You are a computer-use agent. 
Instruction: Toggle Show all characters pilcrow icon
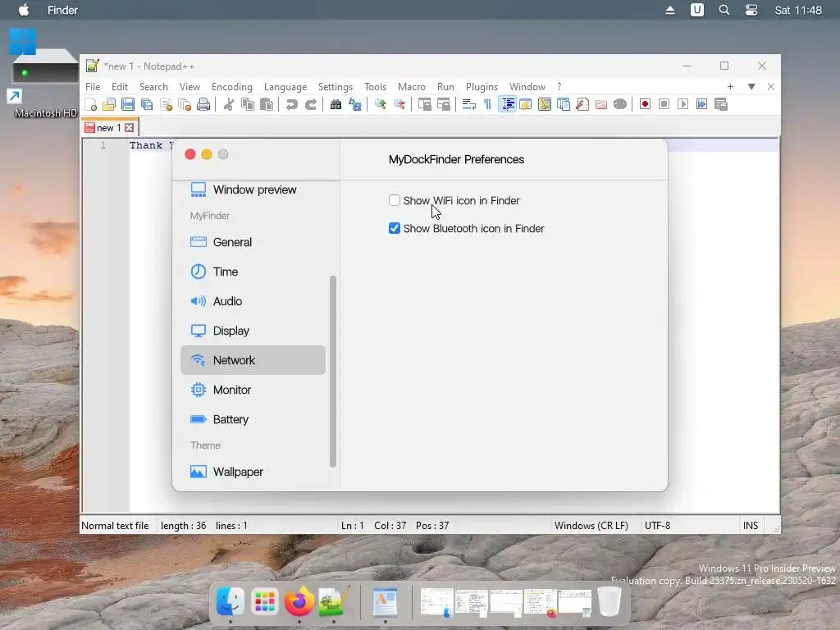tap(487, 104)
